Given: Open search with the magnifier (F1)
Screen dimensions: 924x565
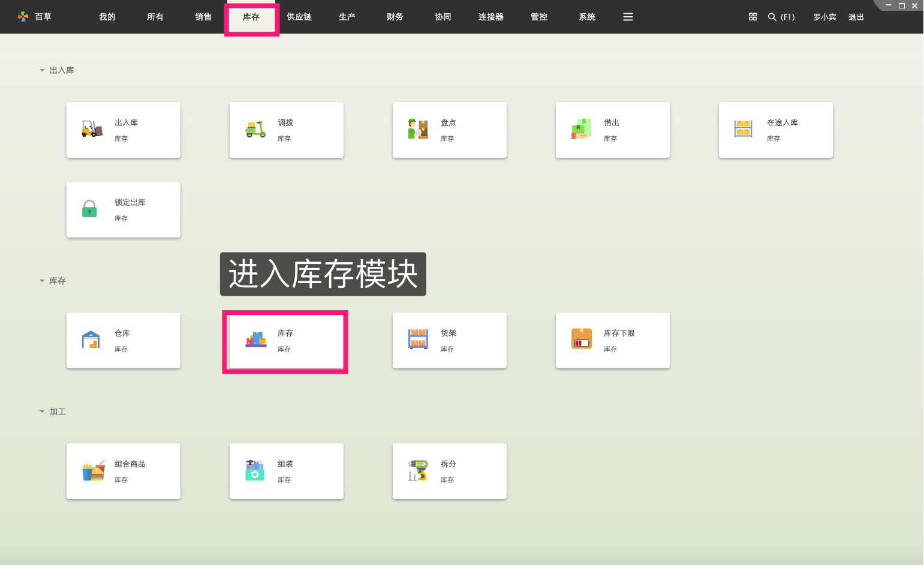Looking at the screenshot, I should (x=772, y=17).
